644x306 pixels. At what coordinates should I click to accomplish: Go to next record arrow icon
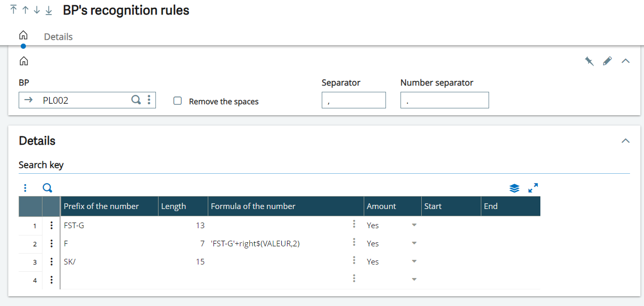click(37, 10)
